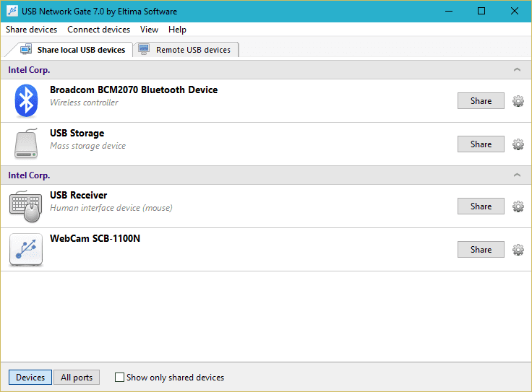Switch to Remote USB devices tab
The height and width of the screenshot is (392, 532).
point(186,50)
